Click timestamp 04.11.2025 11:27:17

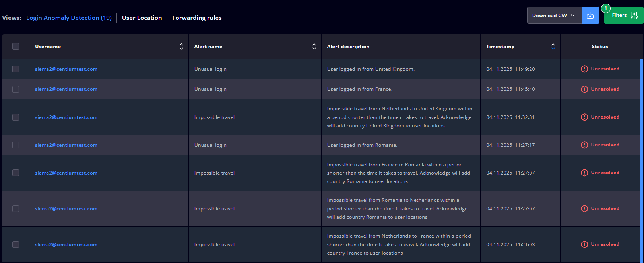(510, 145)
